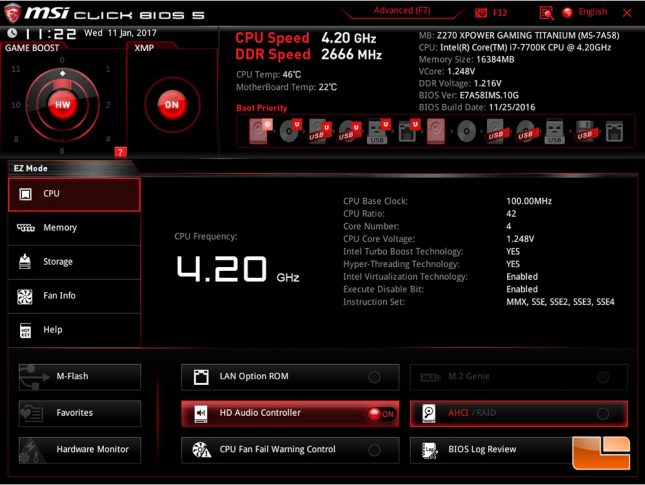This screenshot has height=485, width=645.
Task: Change the language from English
Action: 593,12
